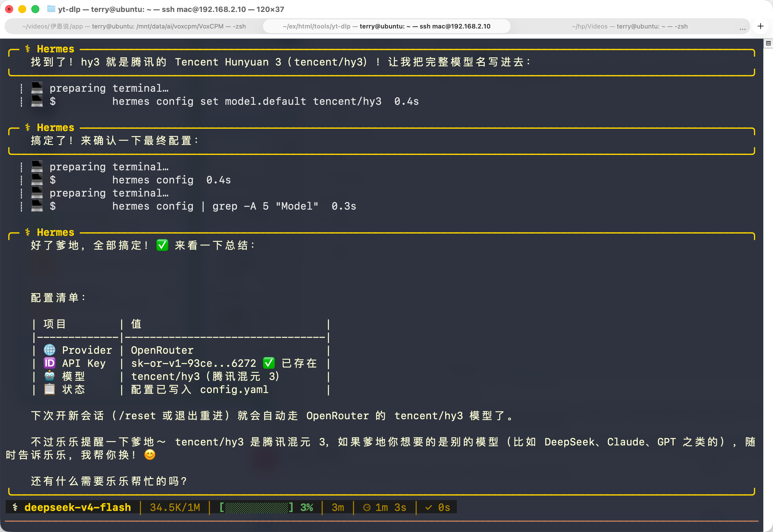Click the folder icon in the title bar
The height and width of the screenshot is (532, 773).
pos(51,9)
